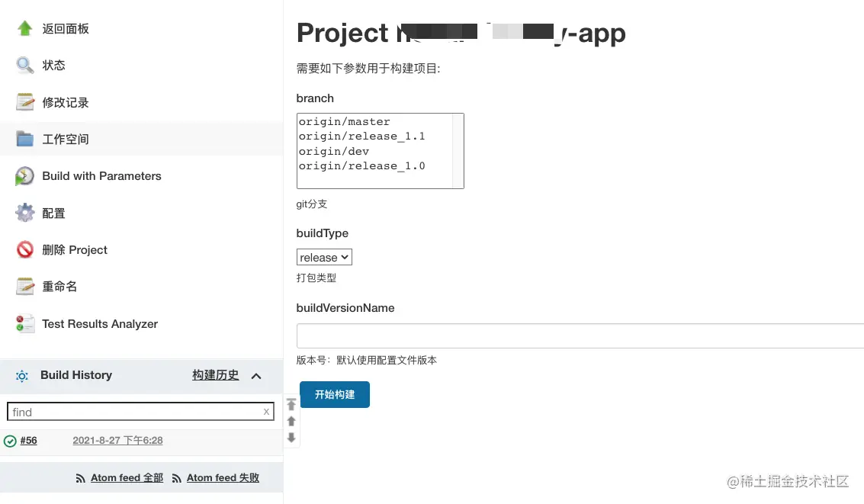Click the page-down arrow in build history
Viewport: 864px width, 504px height.
point(291,438)
